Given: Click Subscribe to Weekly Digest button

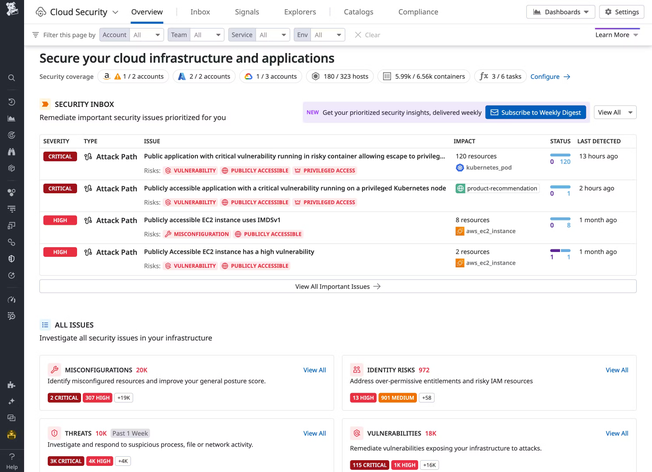Looking at the screenshot, I should coord(535,113).
